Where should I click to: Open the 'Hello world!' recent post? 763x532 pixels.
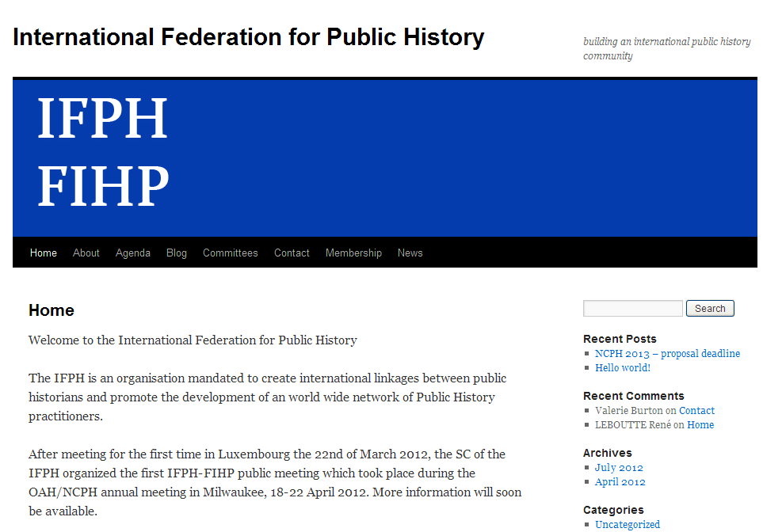pyautogui.click(x=623, y=367)
